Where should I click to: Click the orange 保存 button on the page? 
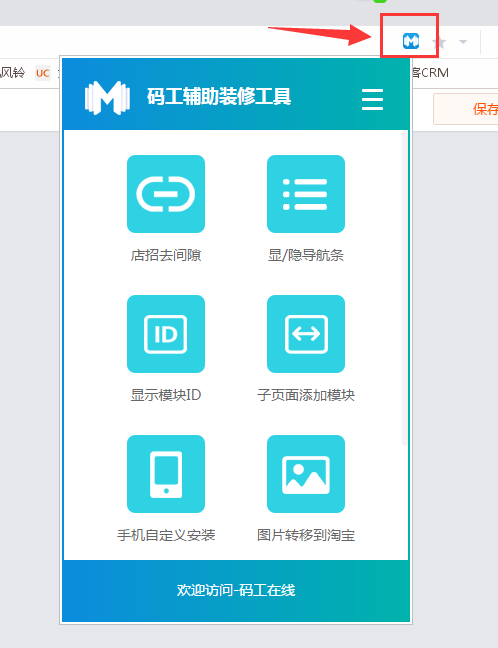point(466,109)
